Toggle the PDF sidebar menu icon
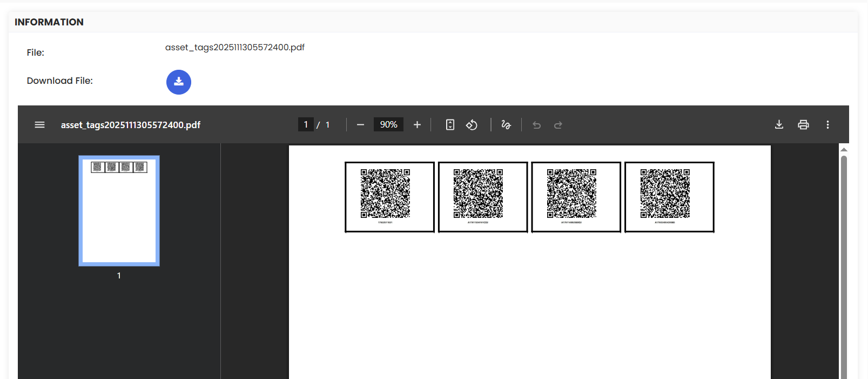This screenshot has height=379, width=868. coord(39,125)
